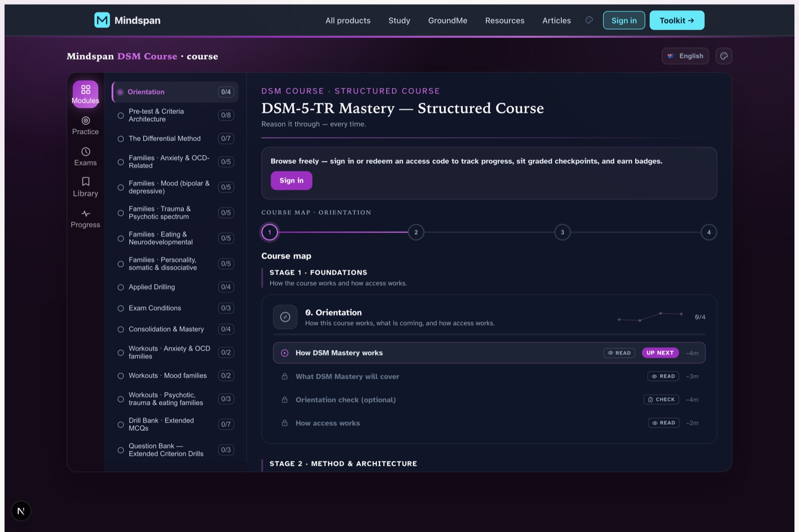Jump to course map step 4

(x=709, y=232)
